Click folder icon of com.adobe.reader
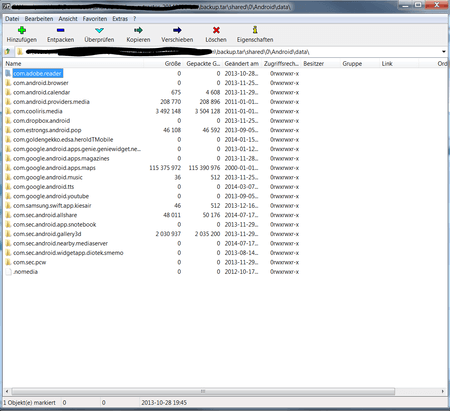The image size is (450, 411). [8, 73]
